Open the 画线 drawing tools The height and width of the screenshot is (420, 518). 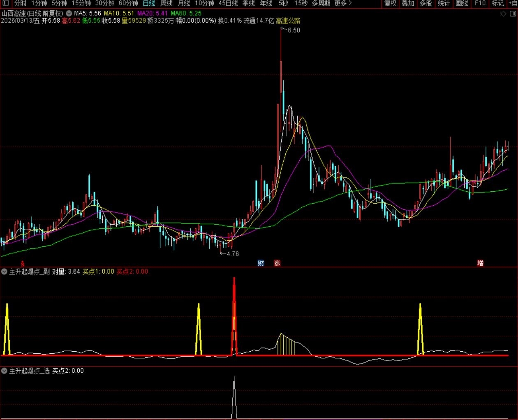click(x=462, y=3)
